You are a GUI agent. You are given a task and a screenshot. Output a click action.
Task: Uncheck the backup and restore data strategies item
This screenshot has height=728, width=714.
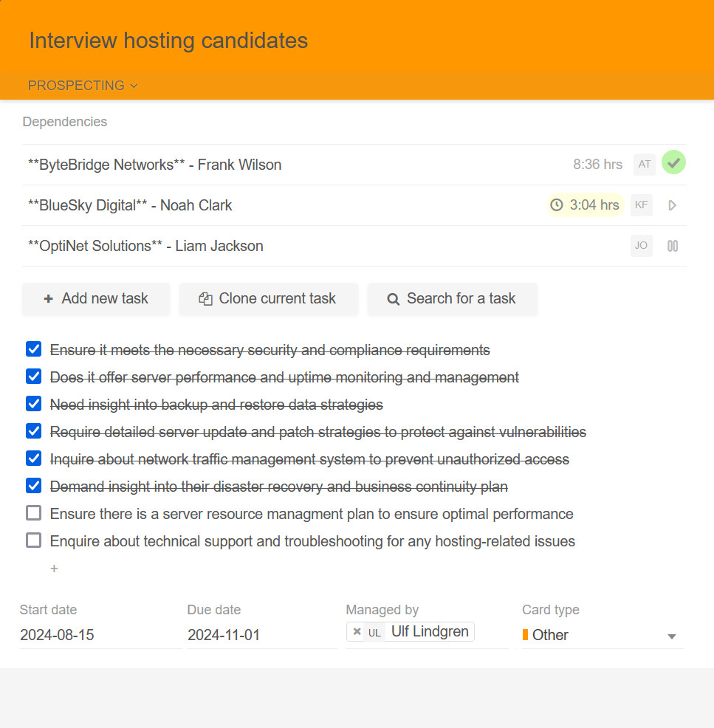tap(33, 404)
